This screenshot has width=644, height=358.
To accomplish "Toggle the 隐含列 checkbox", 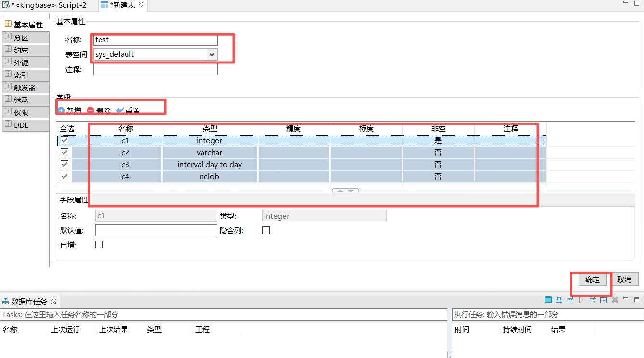I will tap(266, 230).
